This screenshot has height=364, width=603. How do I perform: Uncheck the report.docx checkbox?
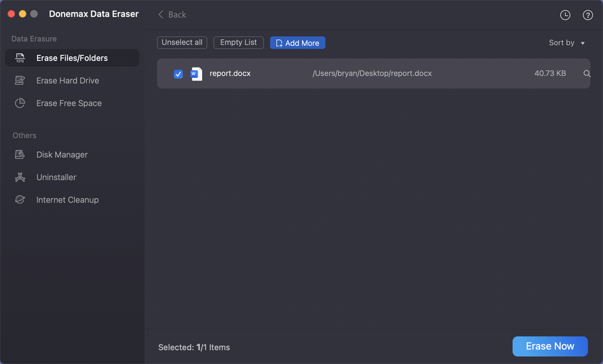click(x=178, y=73)
